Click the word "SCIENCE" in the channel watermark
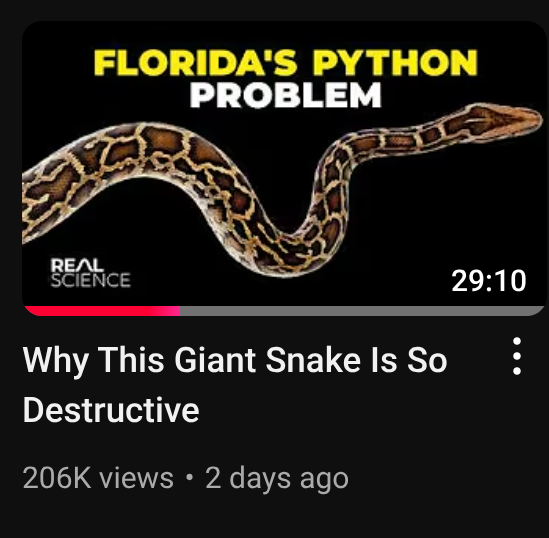The image size is (549, 538). click(x=91, y=280)
